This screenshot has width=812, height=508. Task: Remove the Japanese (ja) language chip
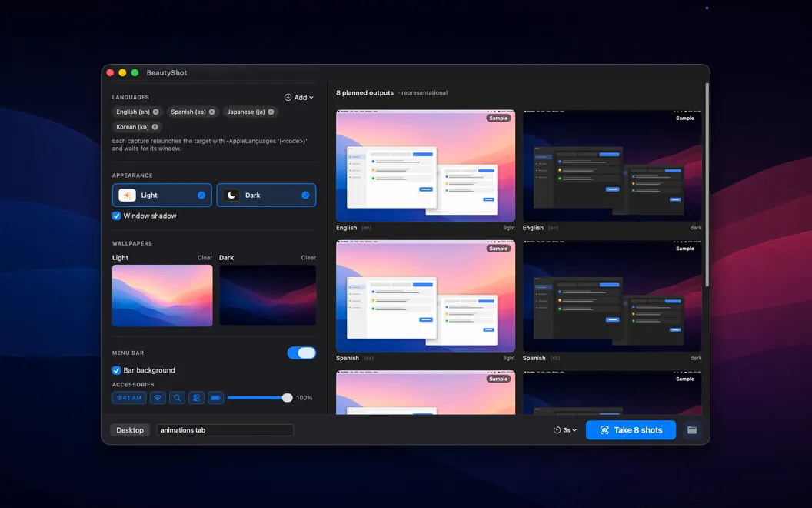[x=271, y=112]
